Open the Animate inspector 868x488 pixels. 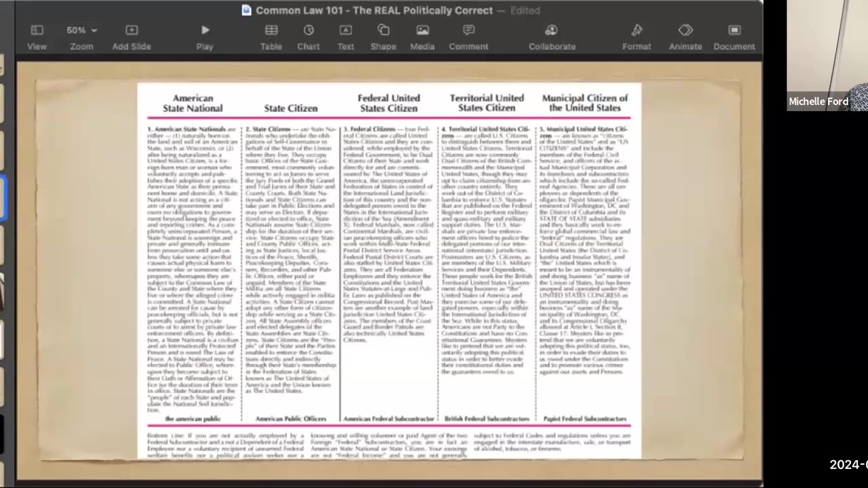(686, 37)
